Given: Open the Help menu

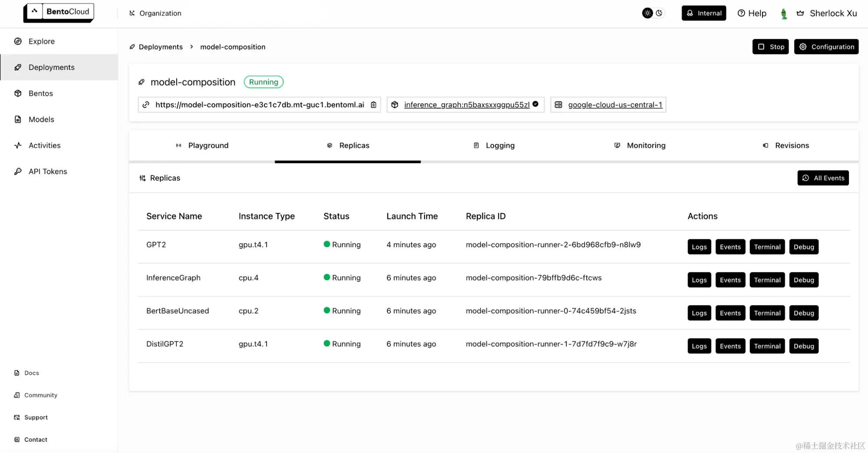Looking at the screenshot, I should [x=752, y=13].
